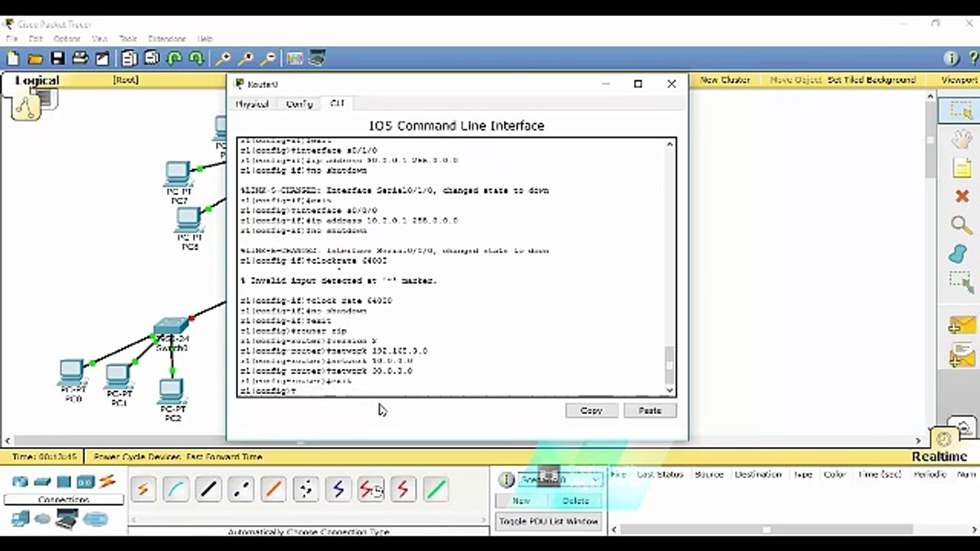
Task: Open the Tools menu
Action: click(x=128, y=38)
